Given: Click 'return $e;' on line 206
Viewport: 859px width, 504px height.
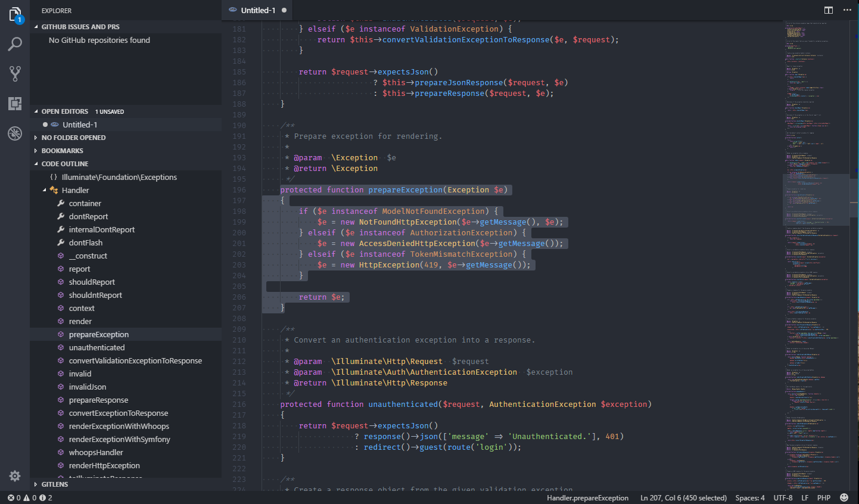Looking at the screenshot, I should [322, 297].
